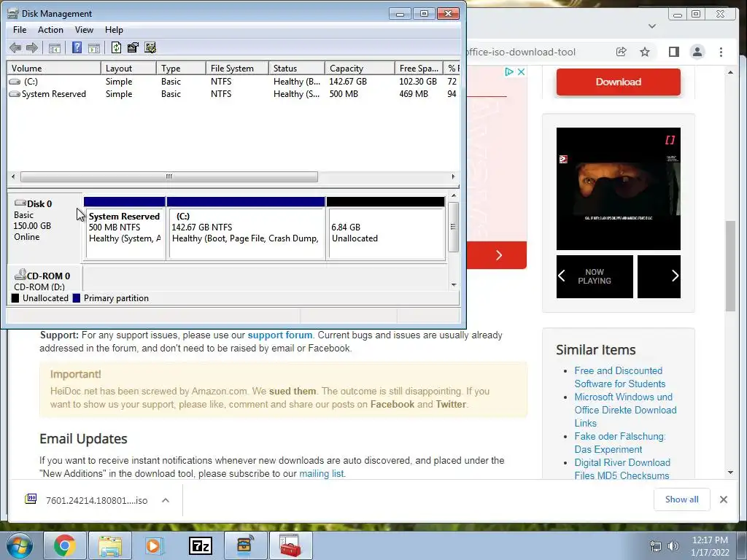
Task: Click the File System column header
Action: [237, 68]
